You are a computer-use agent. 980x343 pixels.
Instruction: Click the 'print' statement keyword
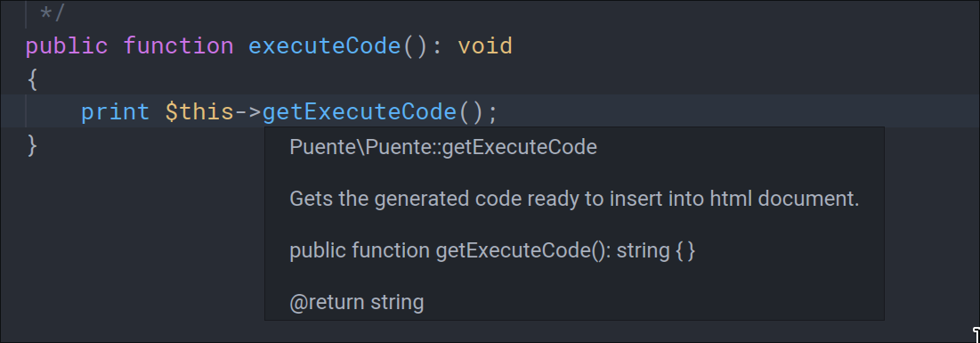point(116,112)
